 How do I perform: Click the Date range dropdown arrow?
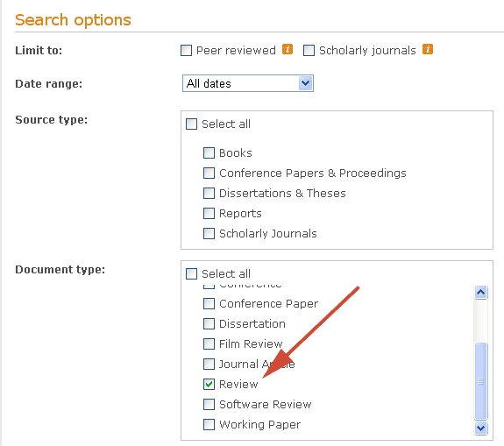[305, 83]
